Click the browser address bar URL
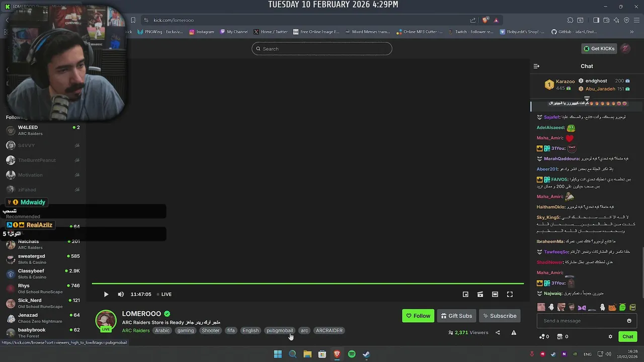 pyautogui.click(x=174, y=20)
